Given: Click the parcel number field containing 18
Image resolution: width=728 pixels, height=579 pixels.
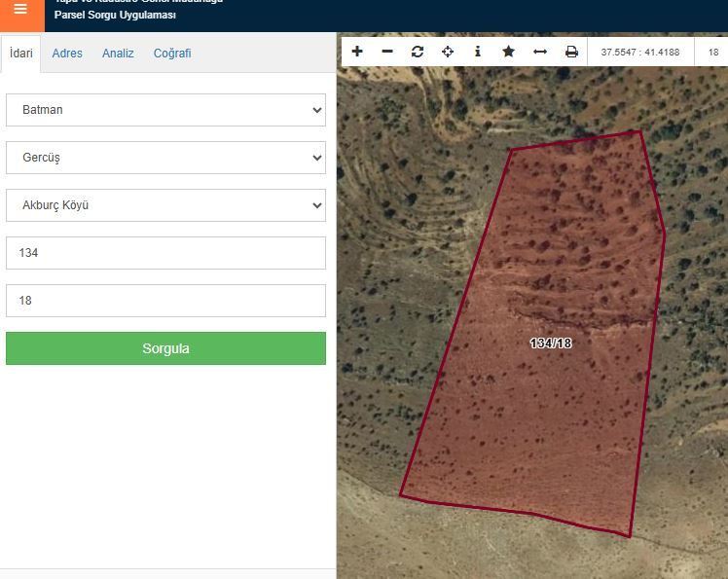Looking at the screenshot, I should [165, 301].
